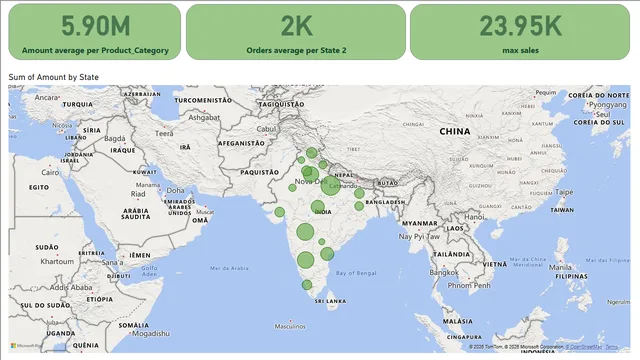The height and width of the screenshot is (360, 640).
Task: Click the SRI LANKA label
Action: pos(331,301)
